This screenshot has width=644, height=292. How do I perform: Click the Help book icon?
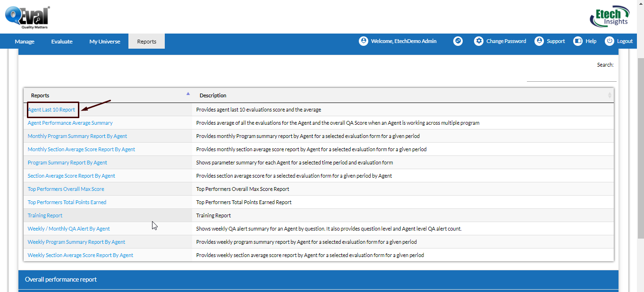point(578,41)
